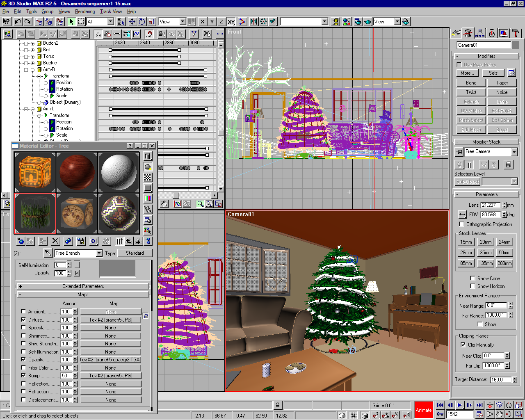Enable the Specular map checkbox

click(23, 328)
